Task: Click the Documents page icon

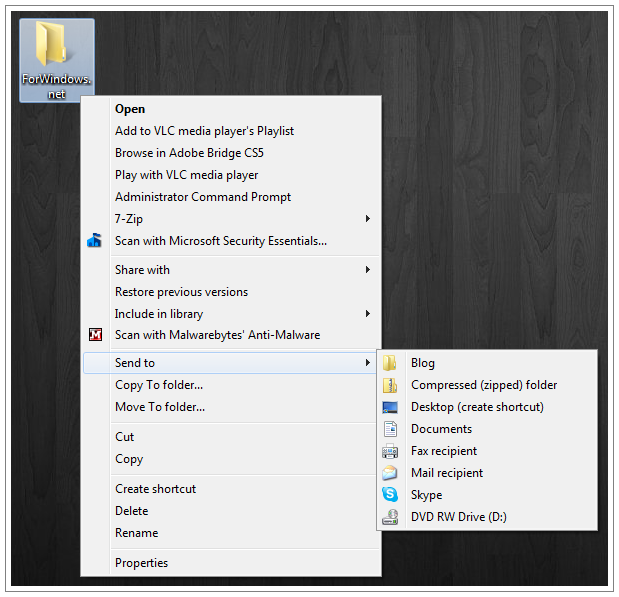Action: pos(390,429)
